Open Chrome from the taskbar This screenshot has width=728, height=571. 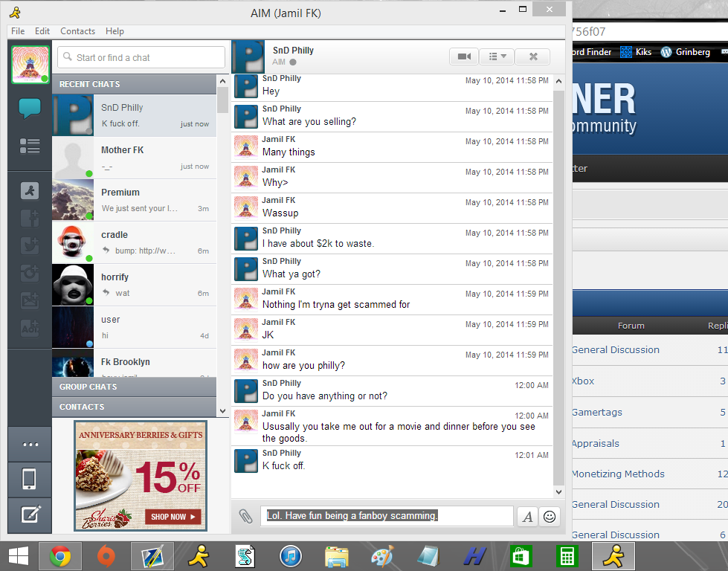[60, 556]
